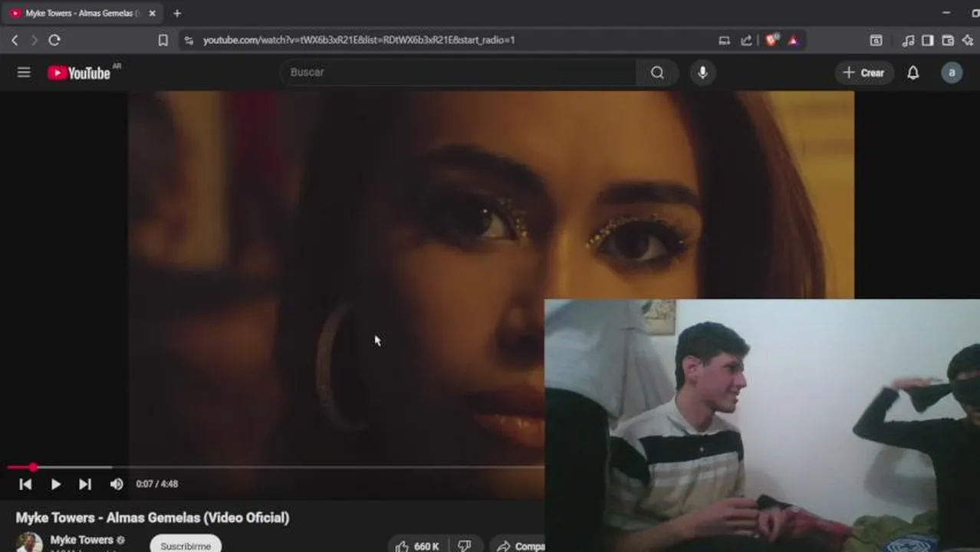Click the Suscribirme button

pyautogui.click(x=186, y=544)
